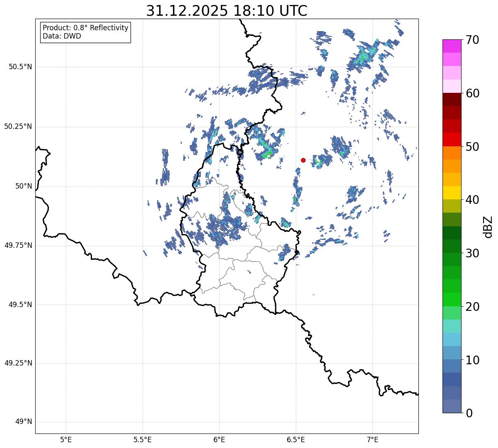Image resolution: width=498 pixels, height=448 pixels.
Task: Click the 6.5°E longitude label
Action: [x=296, y=440]
